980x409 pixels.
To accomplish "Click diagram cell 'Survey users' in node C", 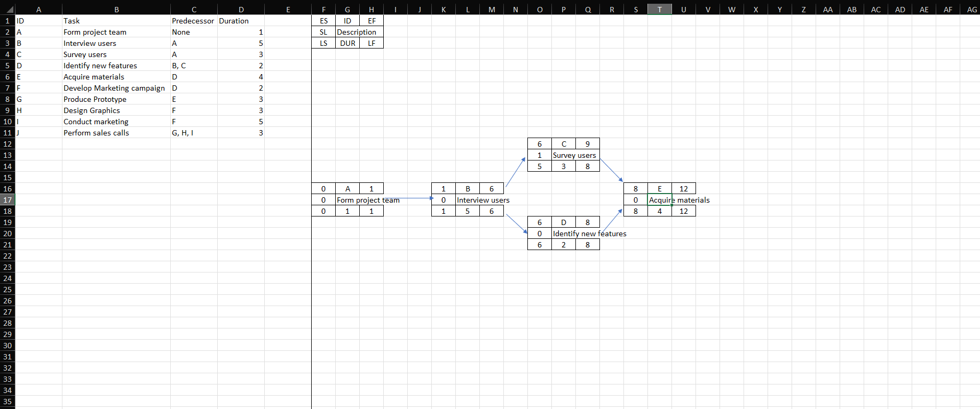I will pos(575,155).
